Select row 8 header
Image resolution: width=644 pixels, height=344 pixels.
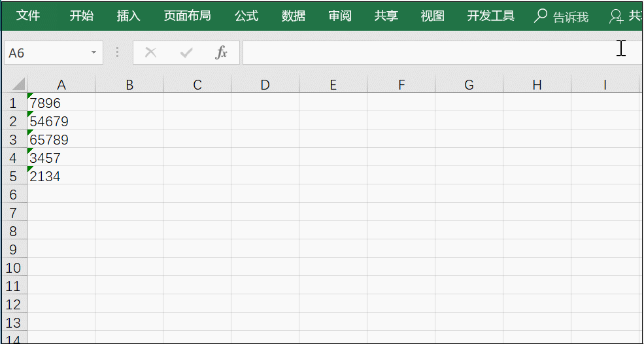point(14,232)
